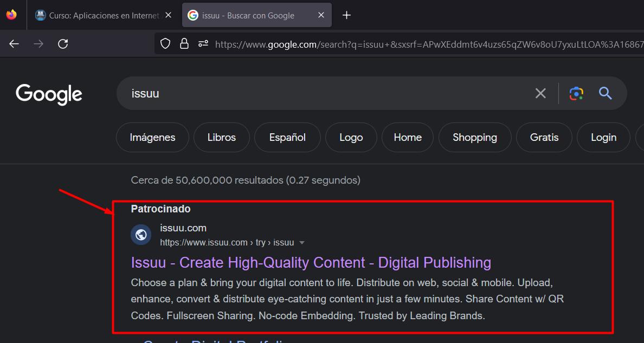This screenshot has height=343, width=644.
Task: Click the issuu.com site name
Action: [183, 228]
